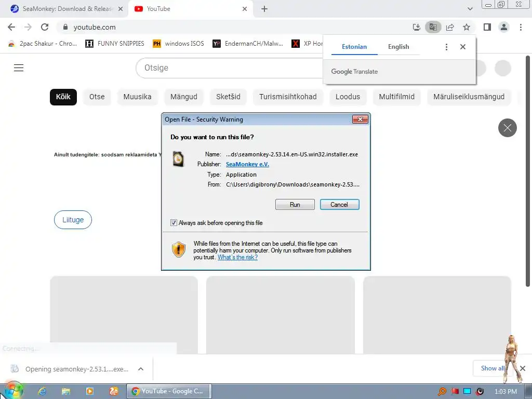
Task: Select the Muusika filter chip
Action: tap(137, 97)
